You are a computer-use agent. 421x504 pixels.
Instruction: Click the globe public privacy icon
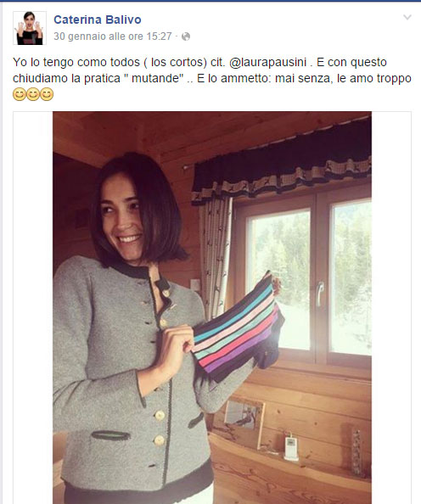tap(186, 36)
